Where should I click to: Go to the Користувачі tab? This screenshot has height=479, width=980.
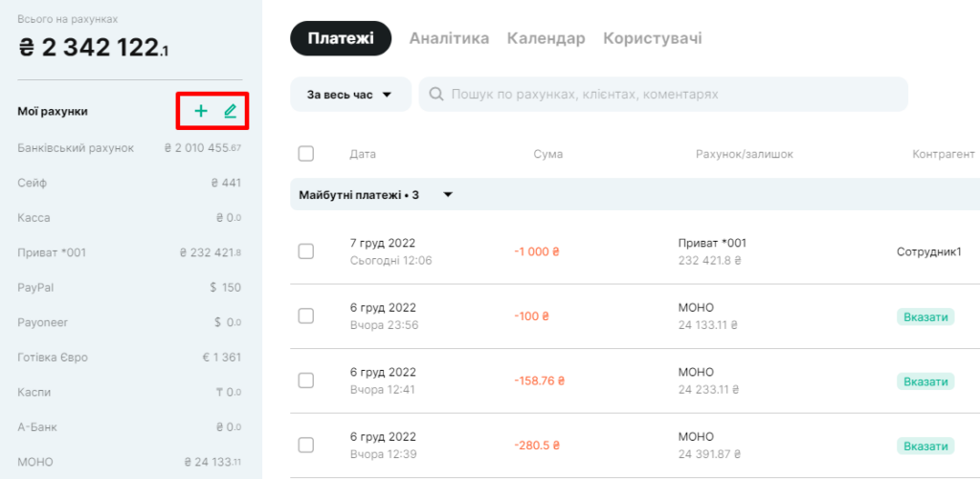[x=653, y=38]
